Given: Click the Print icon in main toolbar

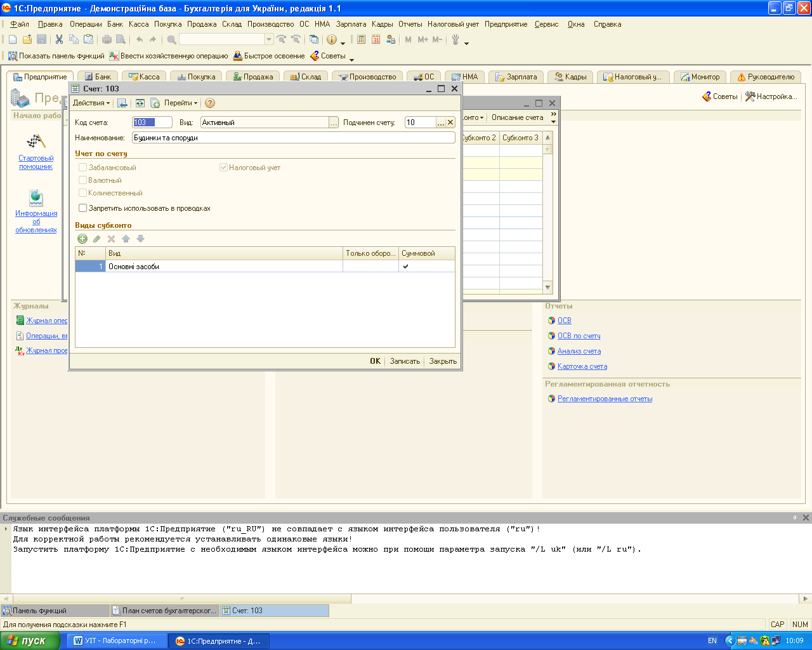Looking at the screenshot, I should 107,39.
